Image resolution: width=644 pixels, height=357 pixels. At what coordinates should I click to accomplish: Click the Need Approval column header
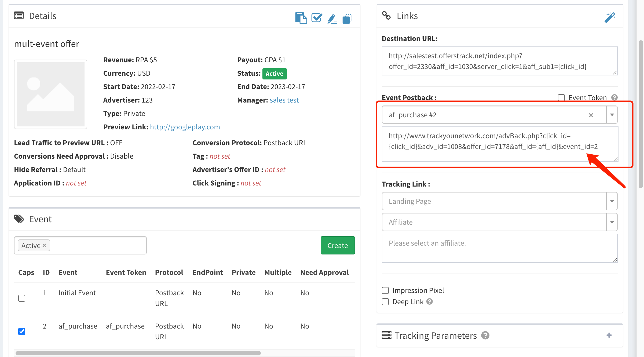[x=325, y=272]
